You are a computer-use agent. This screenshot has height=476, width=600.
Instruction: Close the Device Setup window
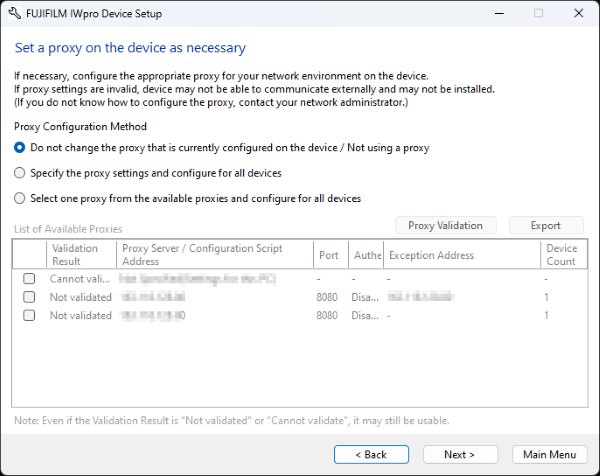[579, 13]
